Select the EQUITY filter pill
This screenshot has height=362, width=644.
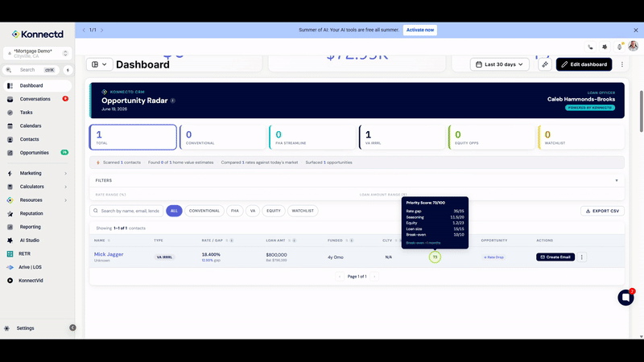pos(274,211)
